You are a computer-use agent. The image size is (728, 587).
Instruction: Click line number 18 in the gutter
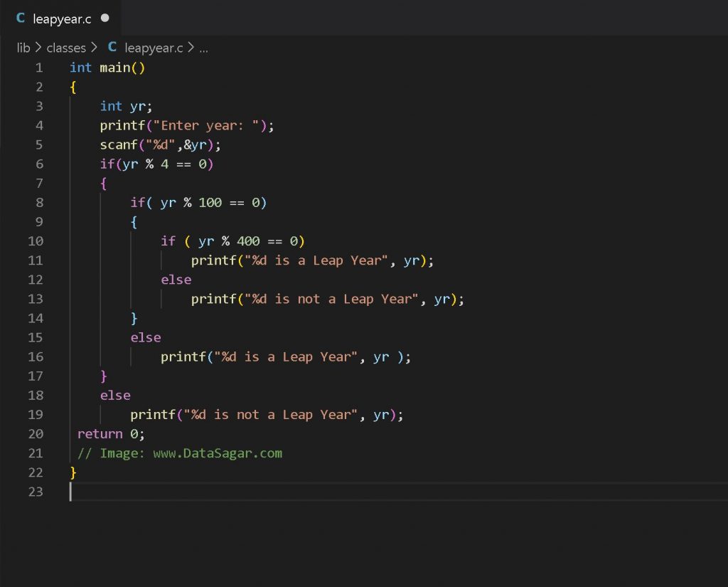click(x=36, y=395)
